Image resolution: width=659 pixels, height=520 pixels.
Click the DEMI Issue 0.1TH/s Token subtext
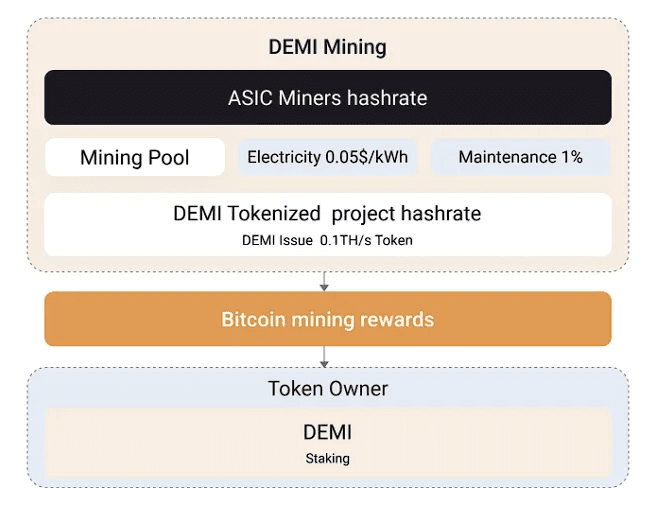[x=327, y=240]
